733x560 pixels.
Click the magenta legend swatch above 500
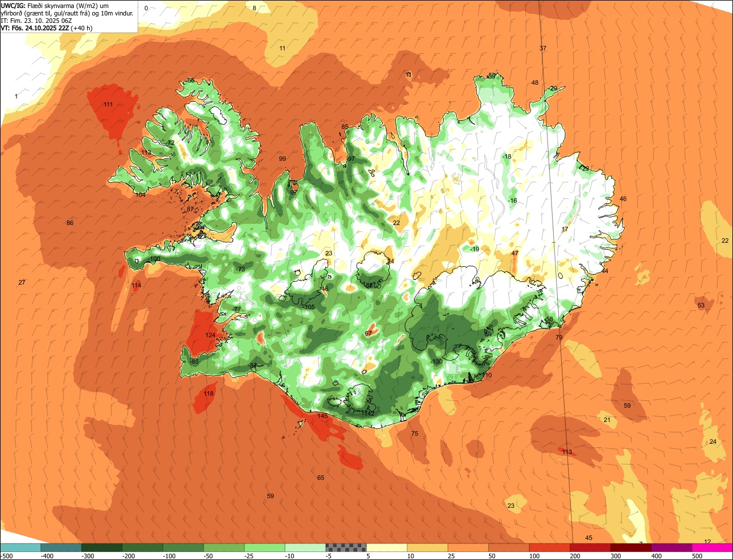712,547
